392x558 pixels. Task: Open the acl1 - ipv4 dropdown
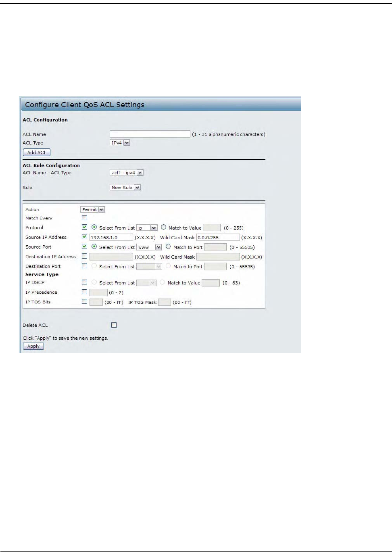pyautogui.click(x=127, y=173)
